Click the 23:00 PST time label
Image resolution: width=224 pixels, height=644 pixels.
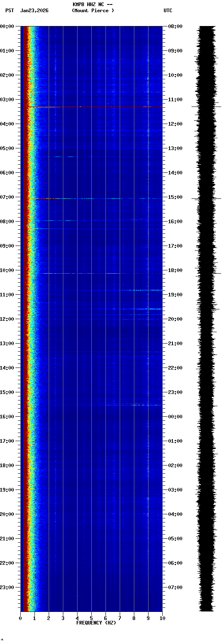(x=7, y=587)
